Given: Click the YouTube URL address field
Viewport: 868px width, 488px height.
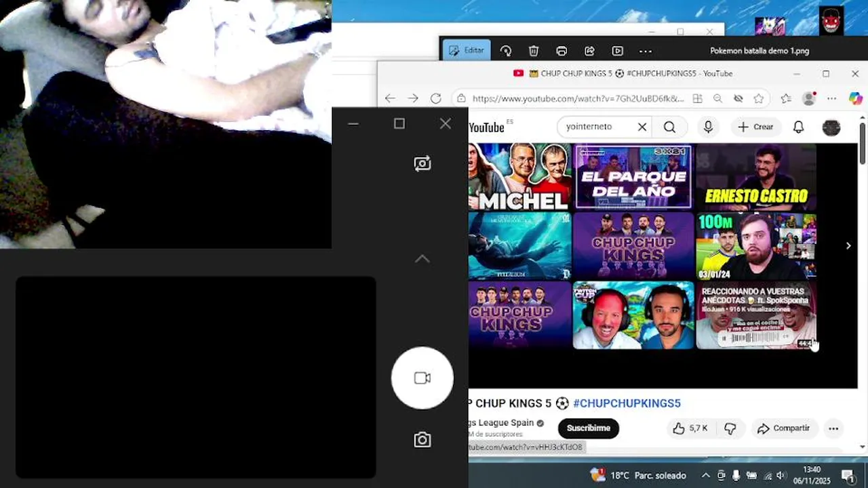Looking at the screenshot, I should pos(578,98).
